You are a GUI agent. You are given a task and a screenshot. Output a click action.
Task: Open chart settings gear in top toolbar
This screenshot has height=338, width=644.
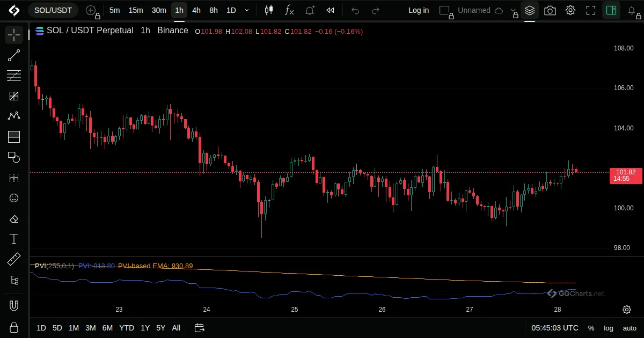pos(570,10)
